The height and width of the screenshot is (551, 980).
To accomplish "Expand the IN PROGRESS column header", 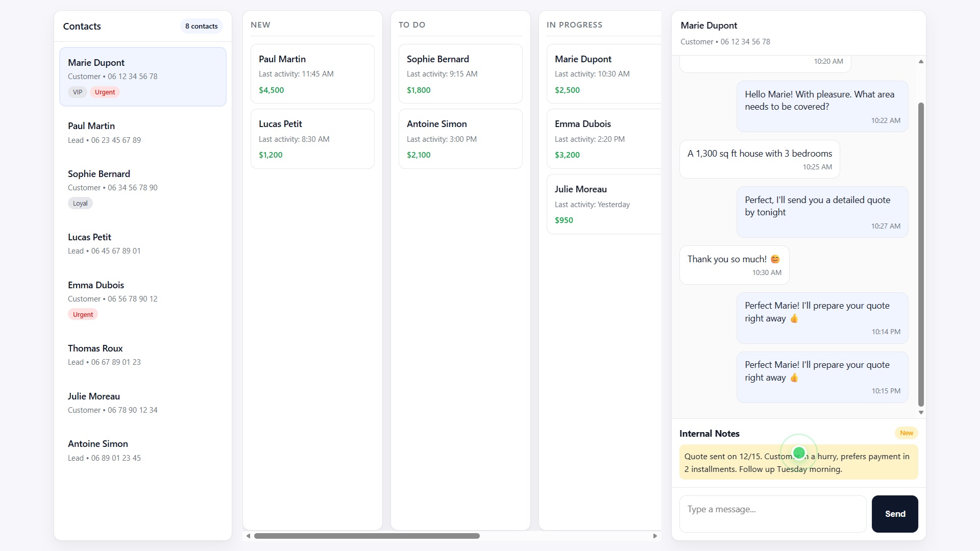I will [x=575, y=24].
